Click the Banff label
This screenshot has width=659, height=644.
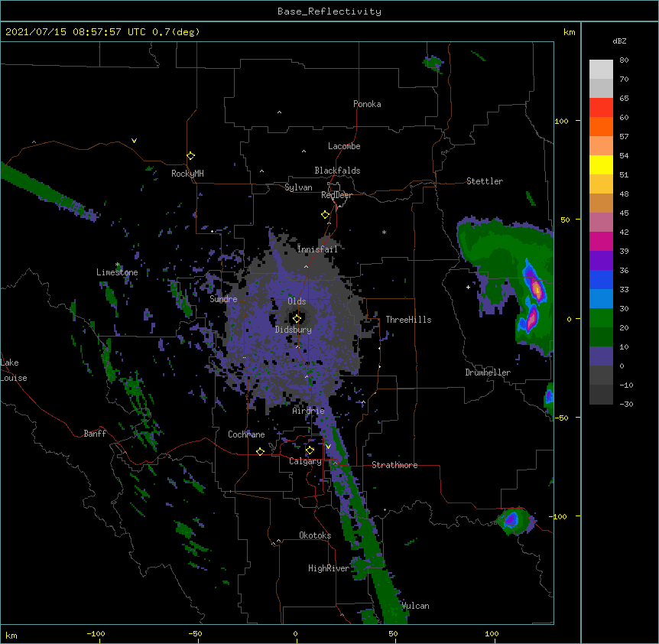point(95,434)
